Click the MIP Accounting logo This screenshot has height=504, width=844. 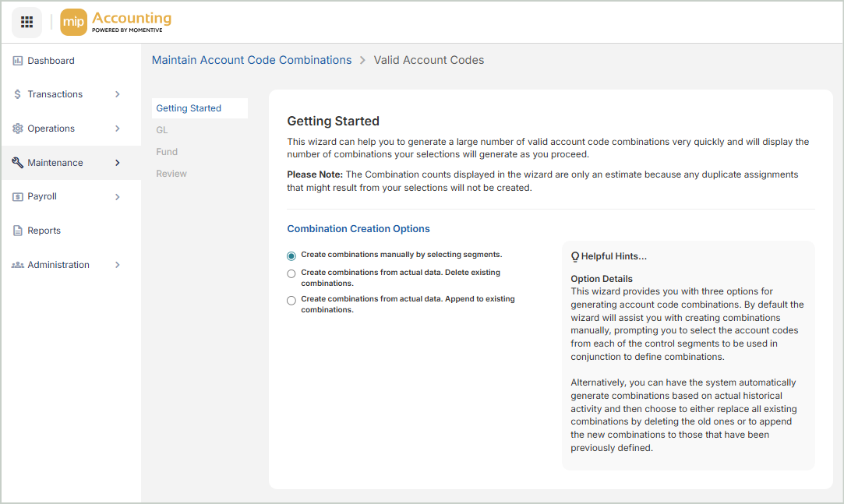[x=116, y=22]
